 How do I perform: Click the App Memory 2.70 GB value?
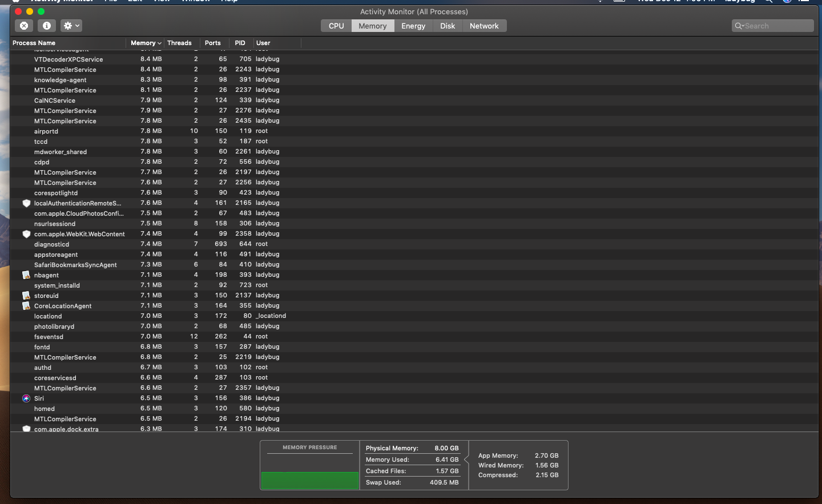pos(547,455)
